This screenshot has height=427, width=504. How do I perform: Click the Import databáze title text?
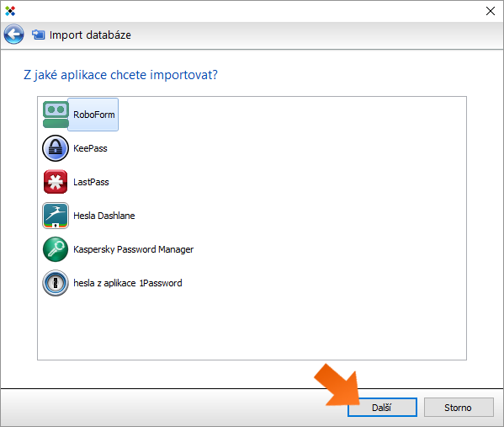click(90, 35)
